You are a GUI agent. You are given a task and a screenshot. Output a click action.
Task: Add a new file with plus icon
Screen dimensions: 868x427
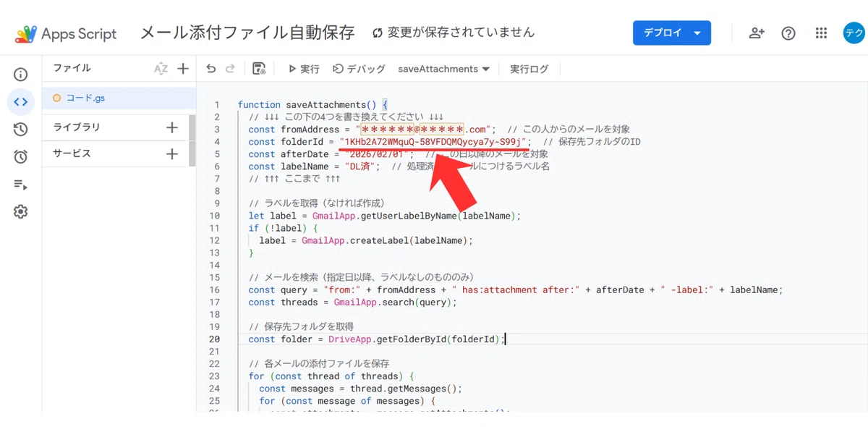[183, 69]
